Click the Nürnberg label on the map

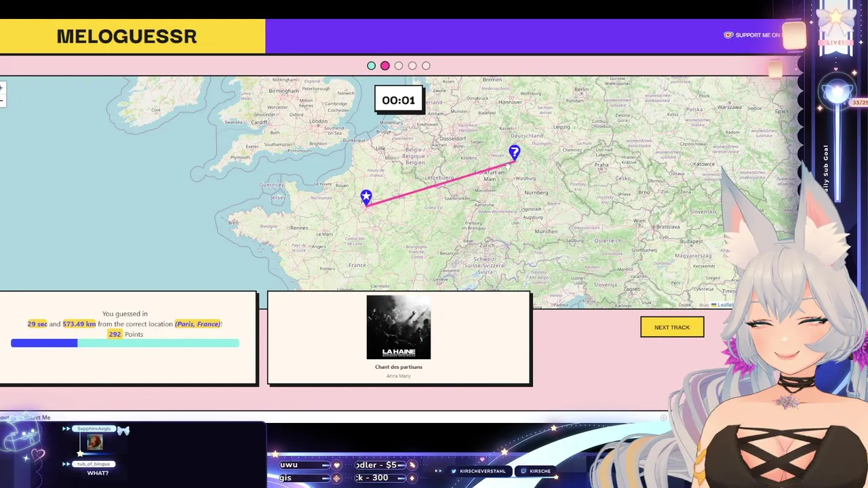(536, 192)
